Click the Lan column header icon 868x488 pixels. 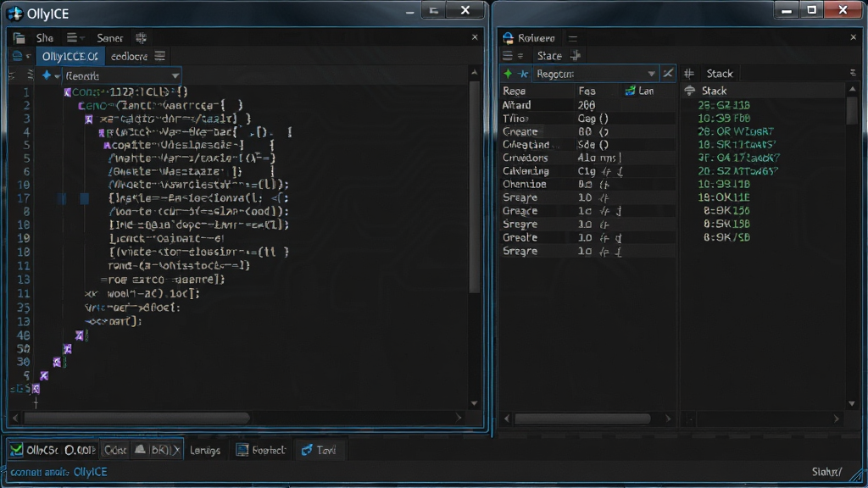[x=630, y=91]
